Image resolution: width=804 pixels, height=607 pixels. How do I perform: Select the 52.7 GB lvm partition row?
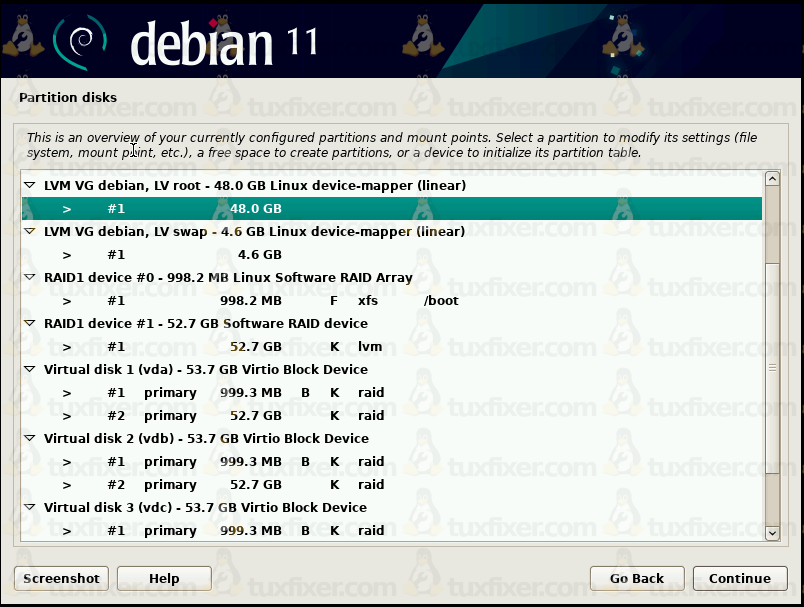390,347
